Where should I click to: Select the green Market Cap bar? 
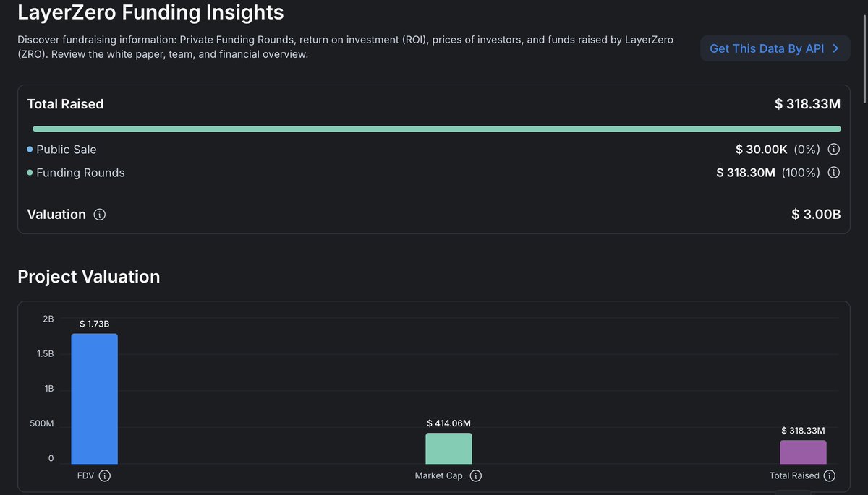click(x=448, y=448)
